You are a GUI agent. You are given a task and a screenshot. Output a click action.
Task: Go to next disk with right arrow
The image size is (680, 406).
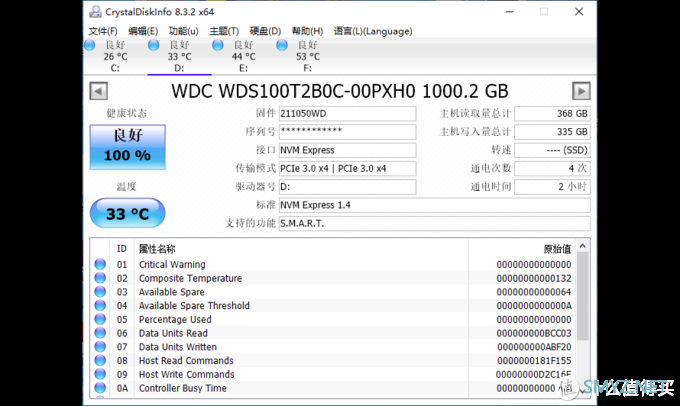[581, 91]
